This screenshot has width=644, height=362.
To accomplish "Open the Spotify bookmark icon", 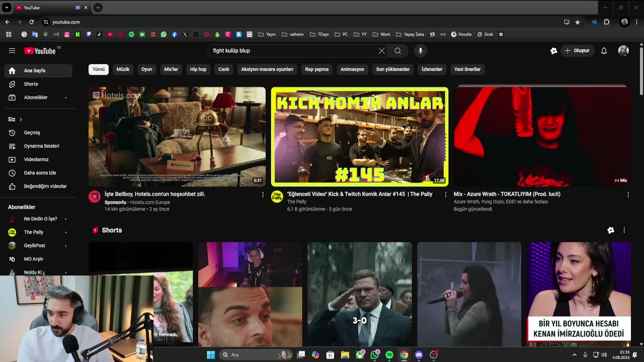I will pos(131,35).
